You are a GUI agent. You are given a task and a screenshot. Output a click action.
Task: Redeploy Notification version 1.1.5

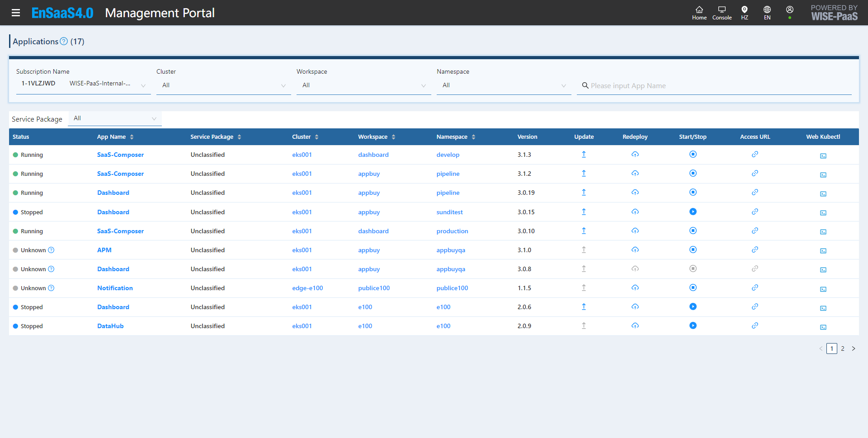pos(635,287)
